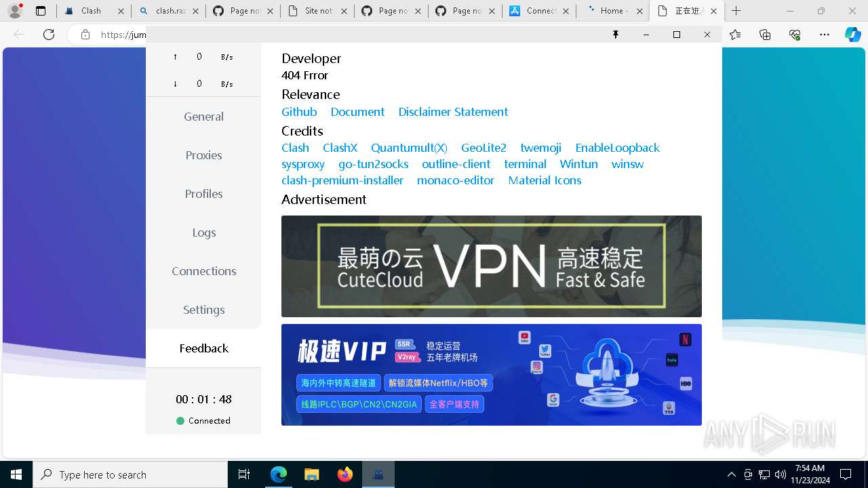Switch to the Connect browser tab
Viewport: 868px width, 488px height.
[x=538, y=11]
